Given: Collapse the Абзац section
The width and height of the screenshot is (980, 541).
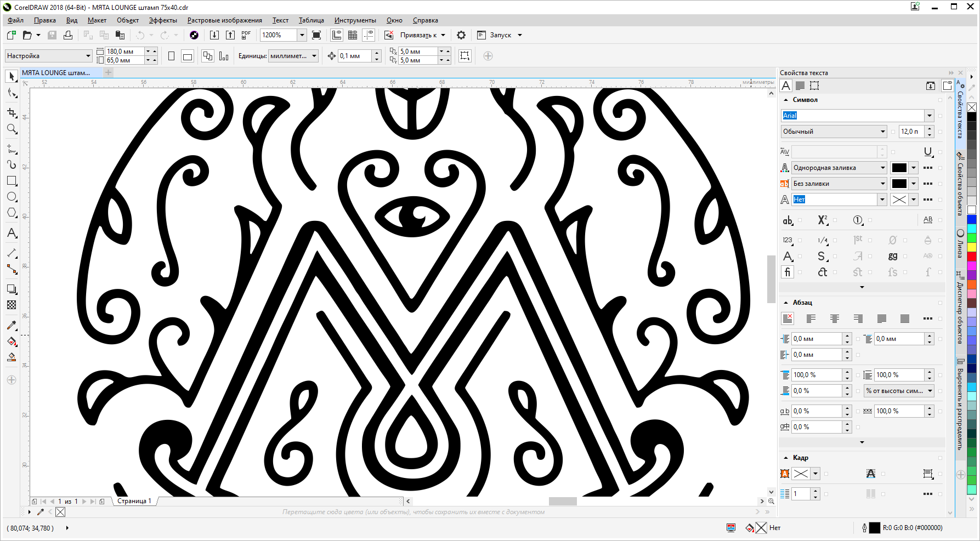Looking at the screenshot, I should 786,303.
